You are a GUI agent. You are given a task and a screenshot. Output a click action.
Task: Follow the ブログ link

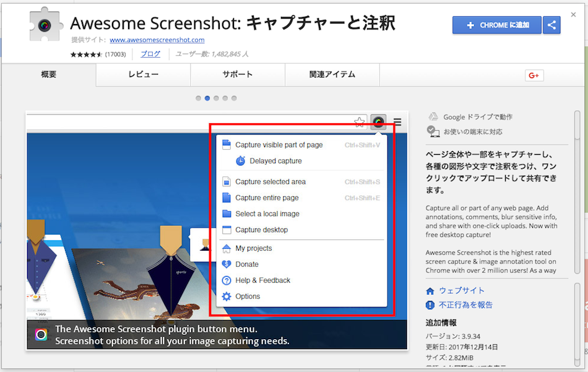(x=150, y=54)
